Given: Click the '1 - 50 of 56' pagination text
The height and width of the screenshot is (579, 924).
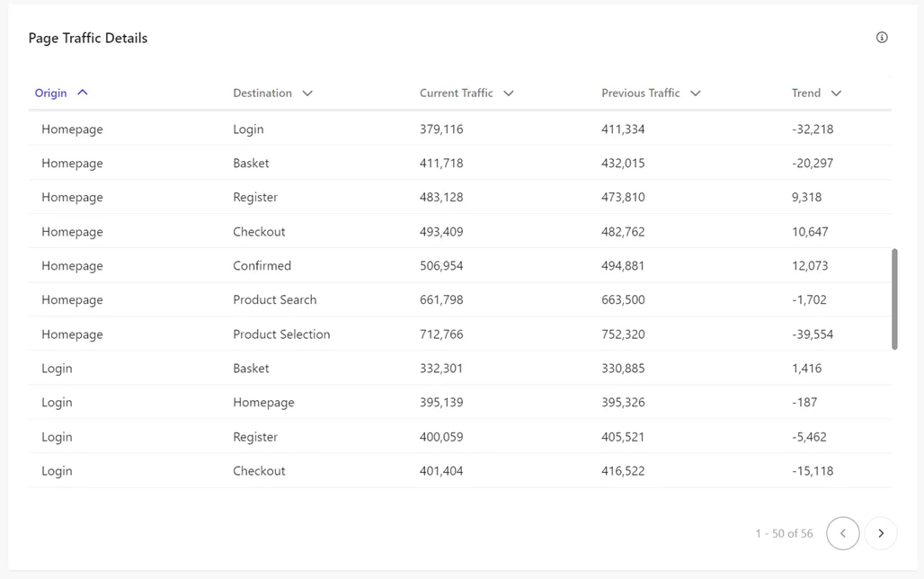Looking at the screenshot, I should pyautogui.click(x=784, y=534).
